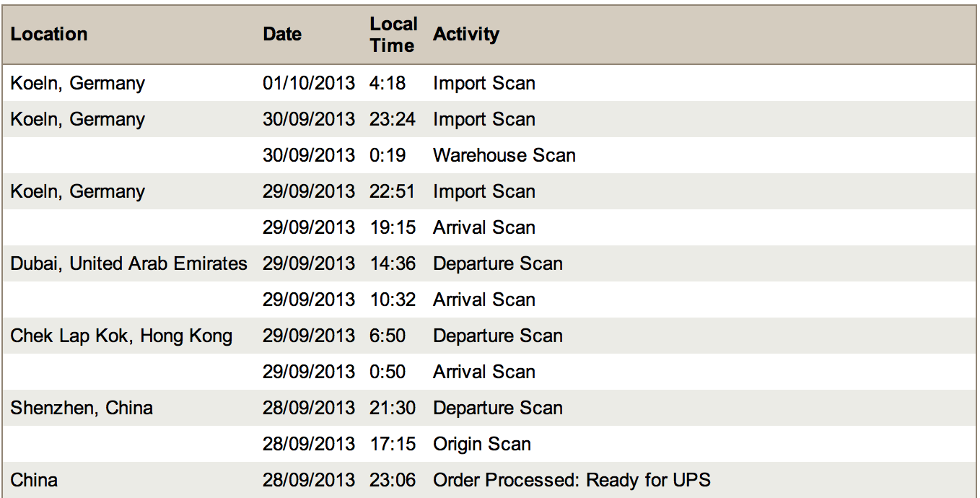Click Arrival Scan at 0:50
Image resolution: width=980 pixels, height=498 pixels.
pyautogui.click(x=484, y=372)
